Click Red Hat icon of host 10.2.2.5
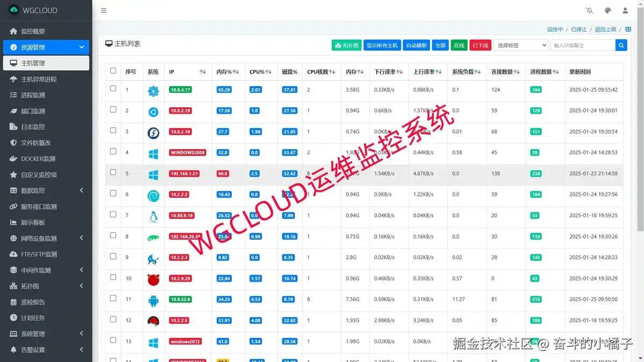644x362 pixels. [153, 321]
